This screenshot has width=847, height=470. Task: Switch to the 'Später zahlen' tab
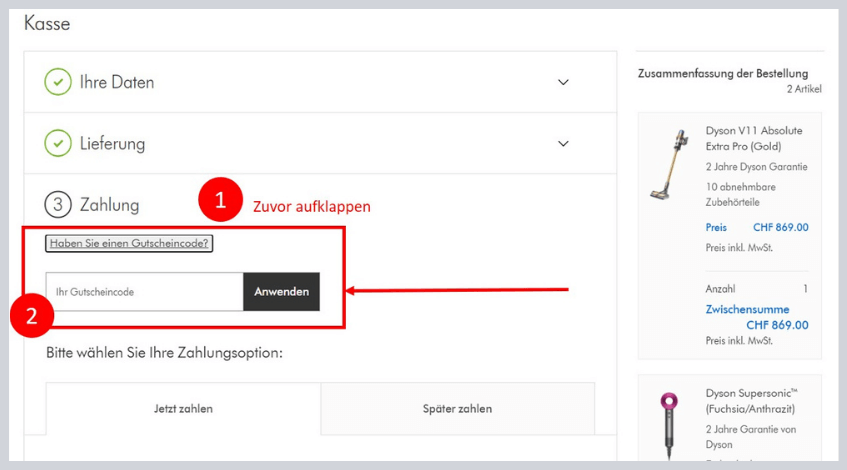pos(458,409)
